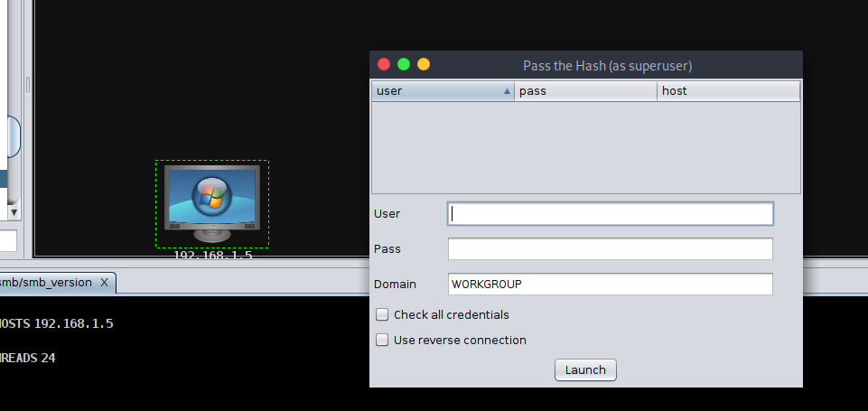Viewport: 868px width, 411px height.
Task: Launch the Pass the Hash attack
Action: click(x=585, y=370)
